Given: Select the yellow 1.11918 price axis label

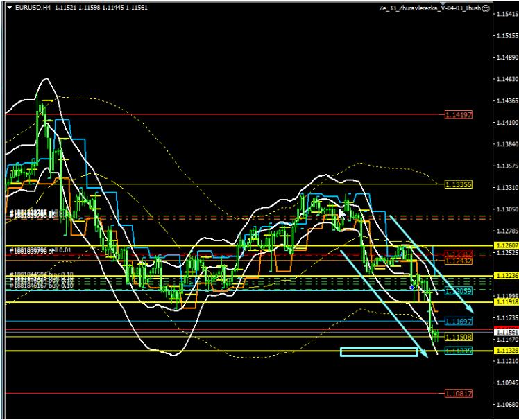Looking at the screenshot, I should [504, 303].
